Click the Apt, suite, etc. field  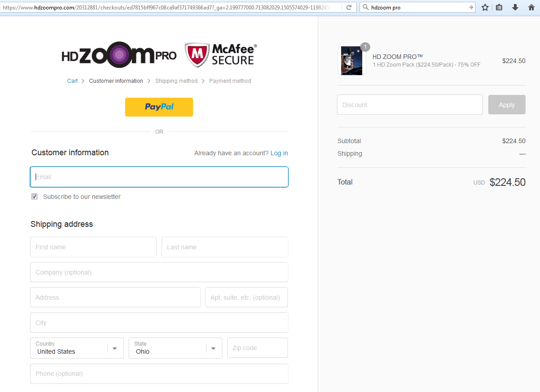pos(247,297)
